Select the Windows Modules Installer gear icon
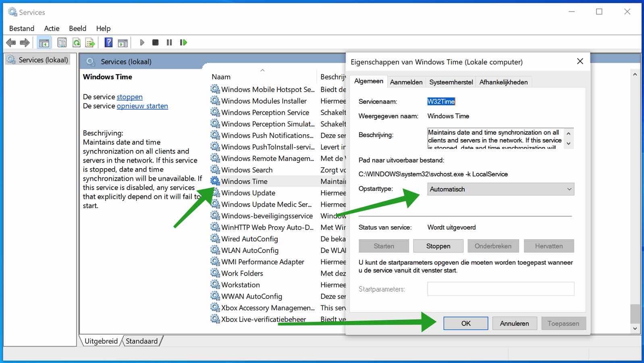Screen dimensions: 644x363 [215, 101]
